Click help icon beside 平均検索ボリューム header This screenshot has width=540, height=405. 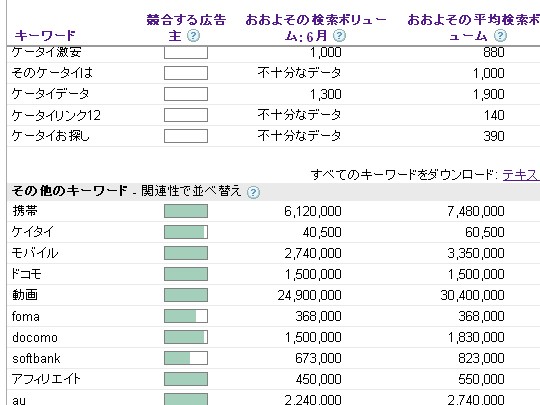pos(500,36)
